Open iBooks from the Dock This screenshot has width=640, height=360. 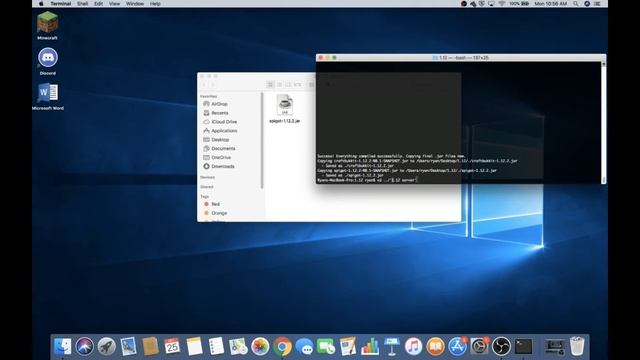(436, 347)
